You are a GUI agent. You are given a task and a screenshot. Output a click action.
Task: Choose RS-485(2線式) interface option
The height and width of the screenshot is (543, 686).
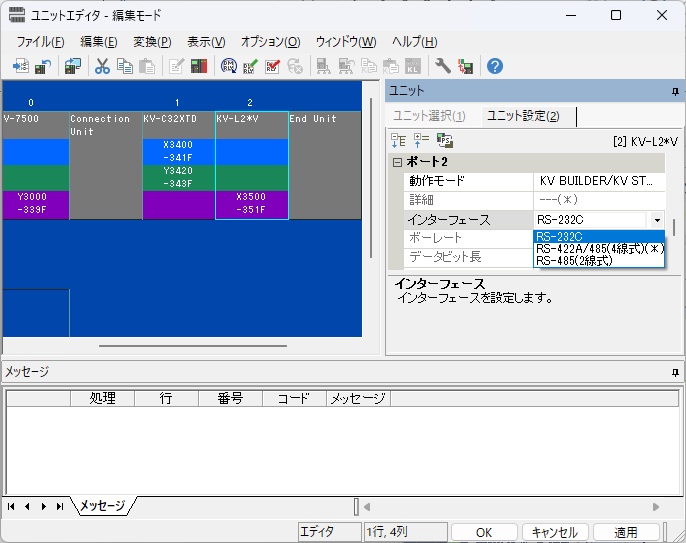pos(573,261)
